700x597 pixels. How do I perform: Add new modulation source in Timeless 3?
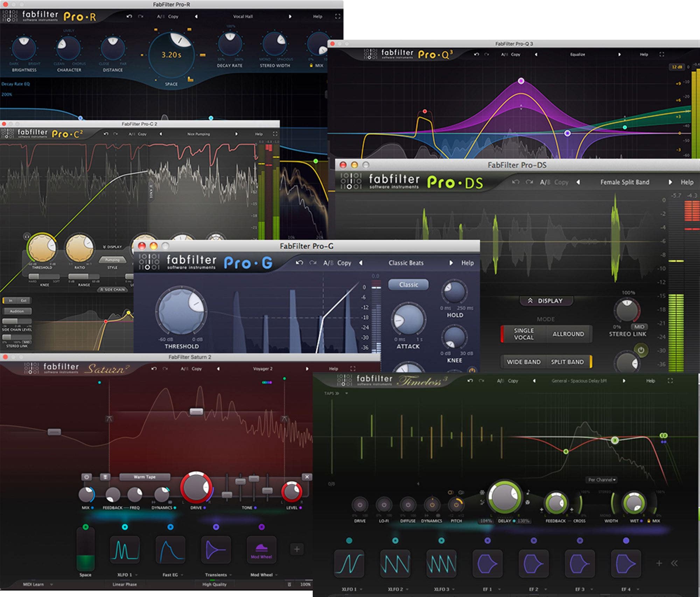[x=659, y=563]
